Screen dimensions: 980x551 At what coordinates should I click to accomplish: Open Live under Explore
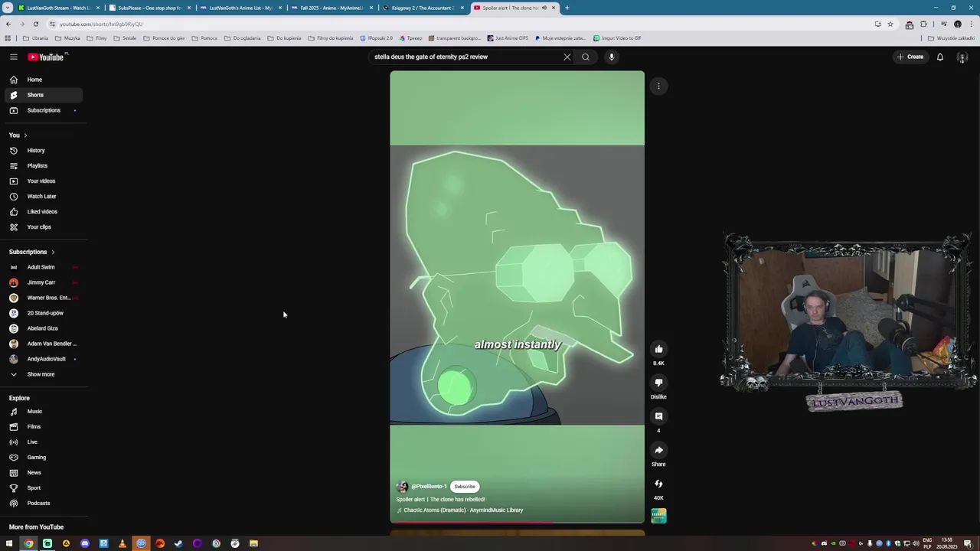(43, 442)
